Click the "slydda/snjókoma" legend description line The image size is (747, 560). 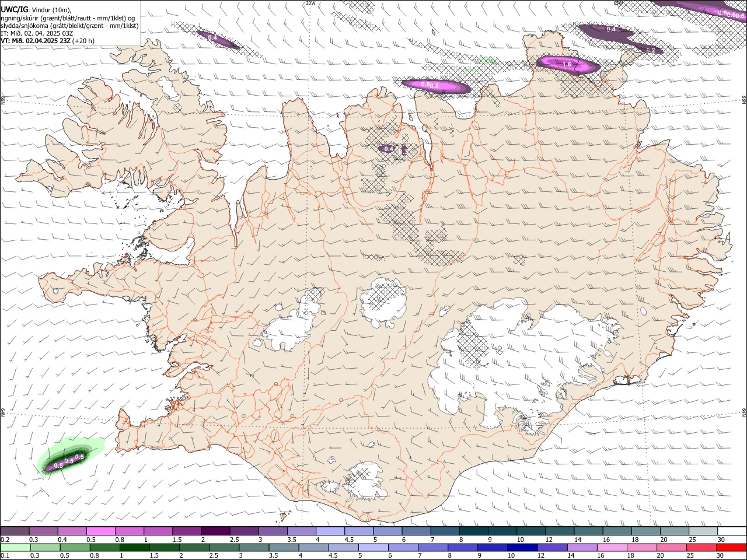[69, 26]
